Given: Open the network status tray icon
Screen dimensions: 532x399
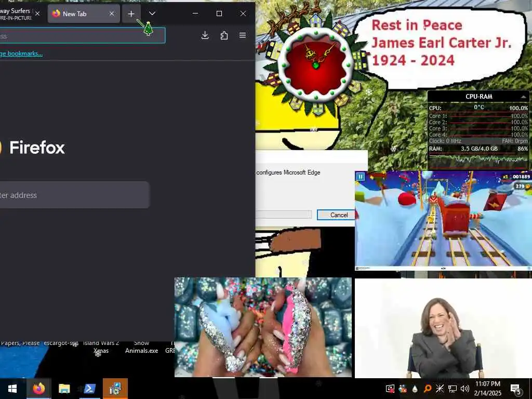Looking at the screenshot, I should 453,389.
